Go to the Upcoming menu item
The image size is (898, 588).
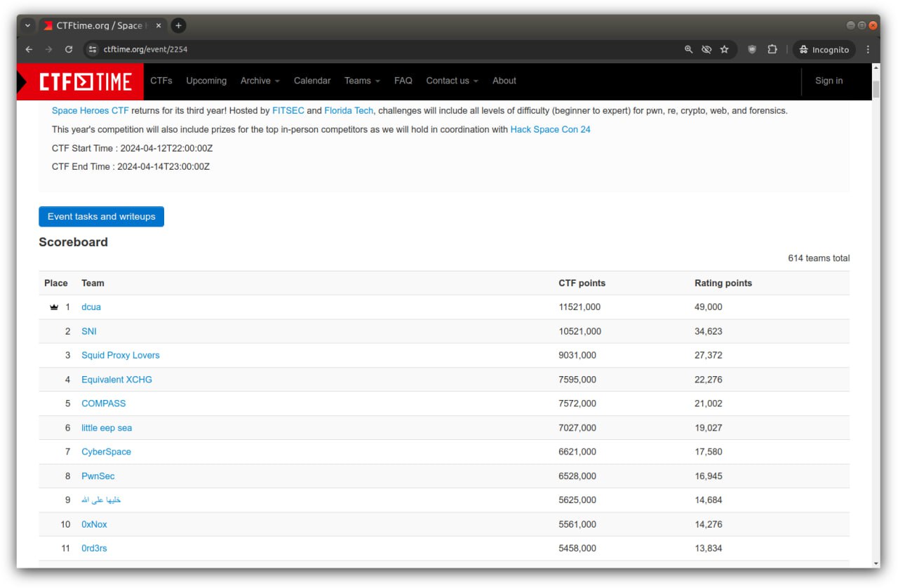click(206, 81)
